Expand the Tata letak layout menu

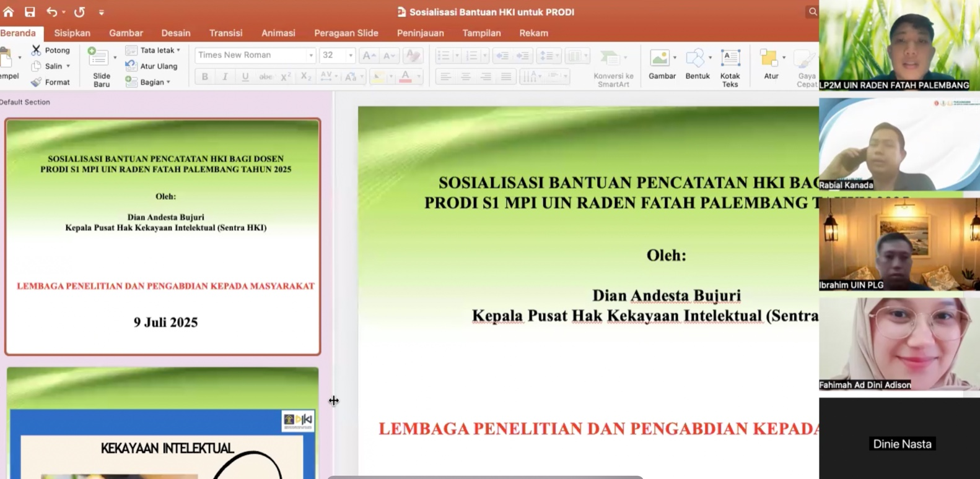coord(153,50)
